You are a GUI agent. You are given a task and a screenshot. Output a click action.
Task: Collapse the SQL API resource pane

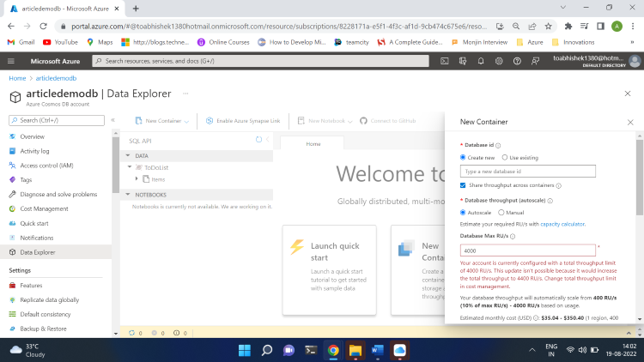[267, 140]
